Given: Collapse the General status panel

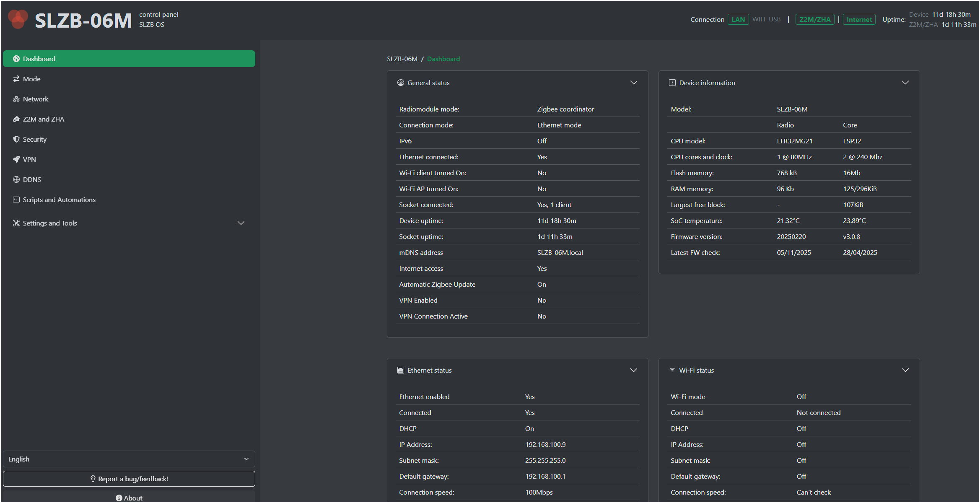Looking at the screenshot, I should pos(633,83).
